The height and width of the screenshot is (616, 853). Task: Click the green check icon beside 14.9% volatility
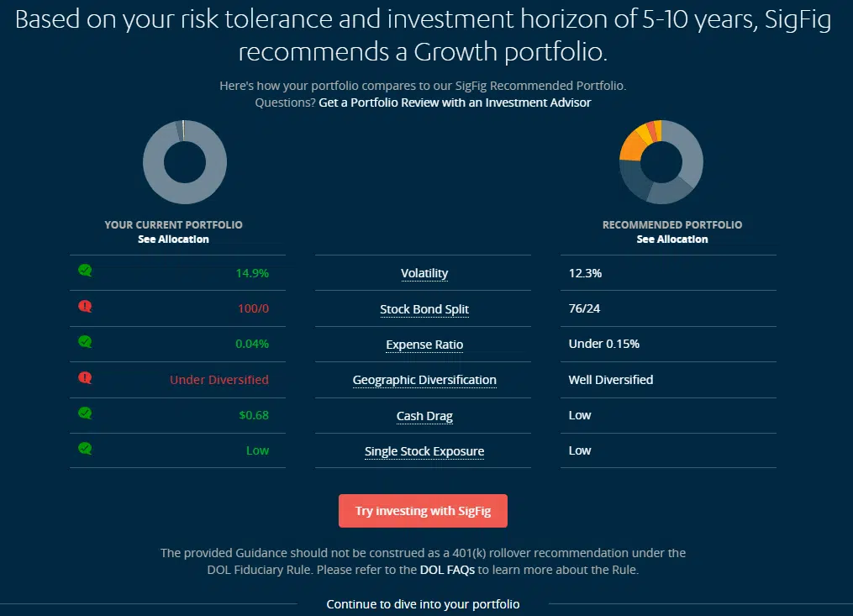(85, 271)
